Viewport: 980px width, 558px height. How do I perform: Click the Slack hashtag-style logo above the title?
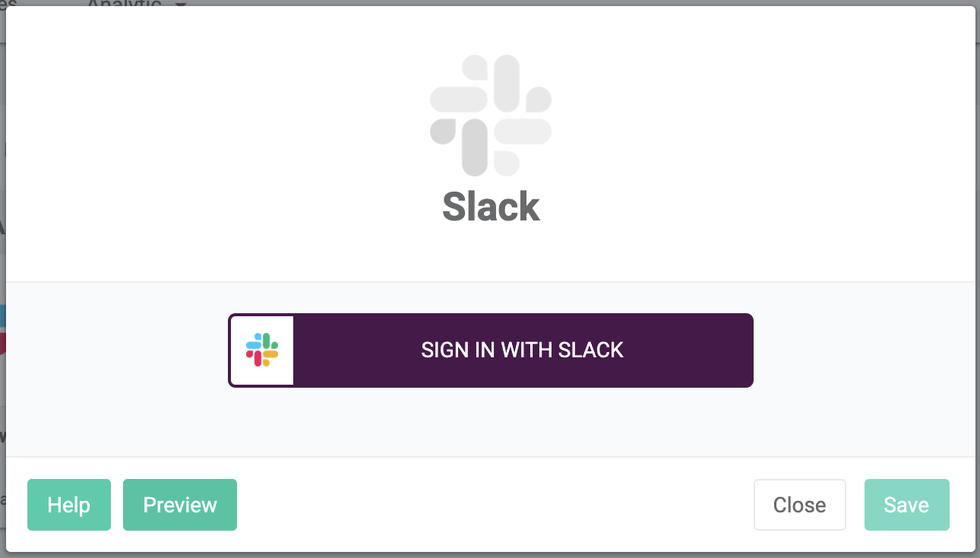[x=491, y=114]
